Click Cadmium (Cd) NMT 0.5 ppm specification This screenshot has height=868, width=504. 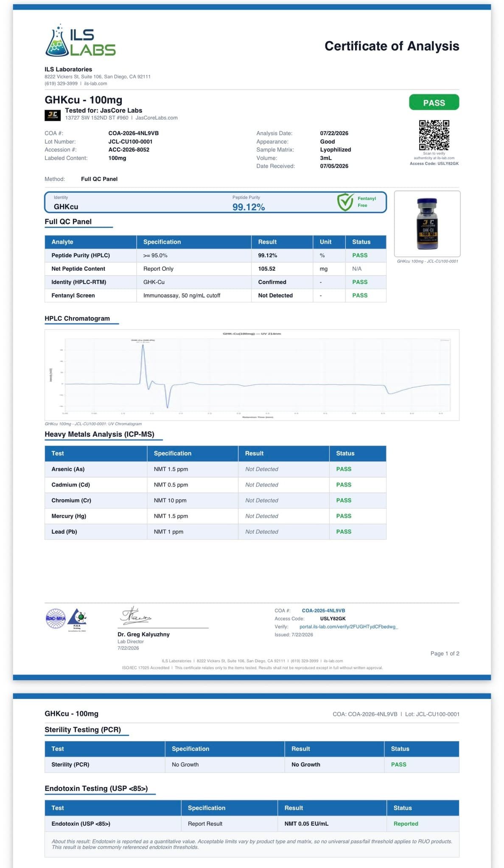(x=171, y=485)
